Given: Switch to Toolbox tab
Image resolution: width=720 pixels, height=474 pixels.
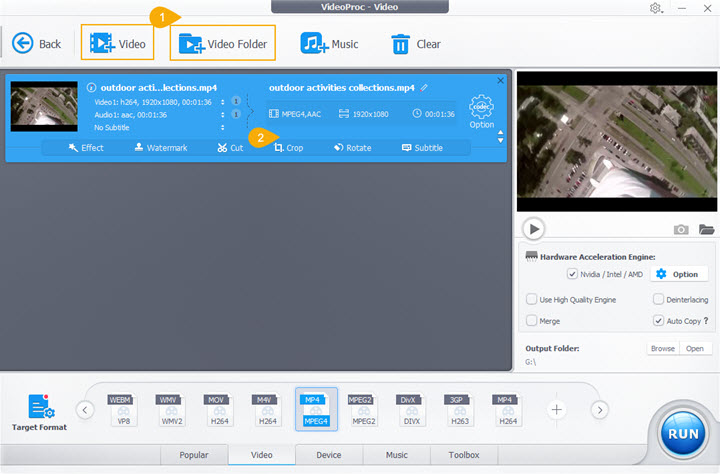Looking at the screenshot, I should pyautogui.click(x=464, y=455).
